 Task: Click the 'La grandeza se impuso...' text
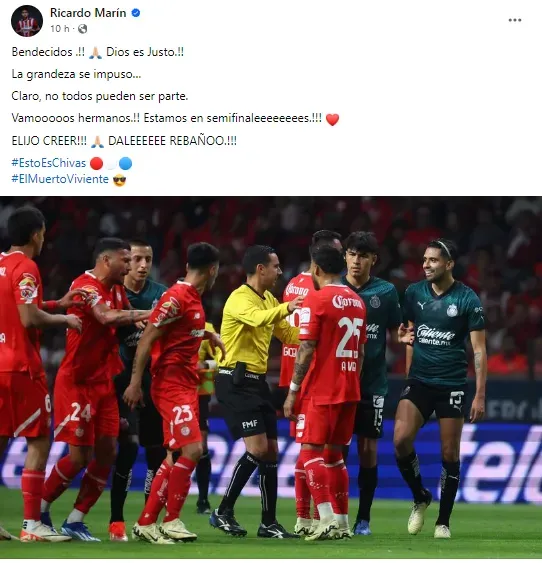76,74
